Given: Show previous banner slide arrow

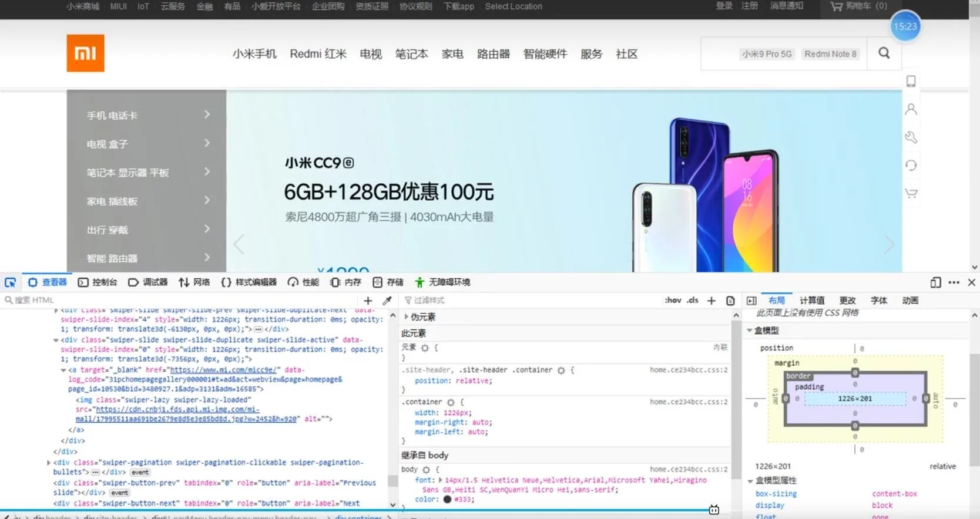Looking at the screenshot, I should [239, 244].
